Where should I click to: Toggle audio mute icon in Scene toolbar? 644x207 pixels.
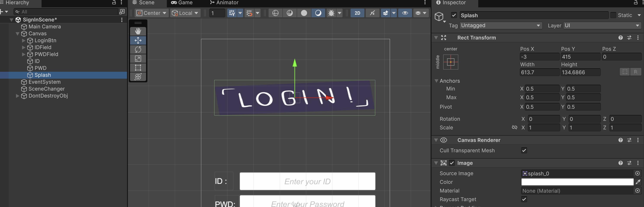(x=372, y=13)
